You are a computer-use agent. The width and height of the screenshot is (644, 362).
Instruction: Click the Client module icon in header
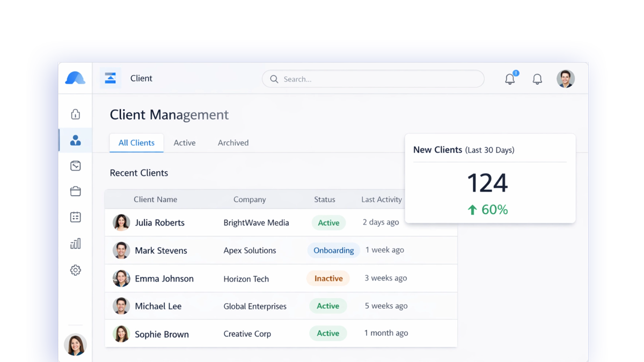pos(111,78)
